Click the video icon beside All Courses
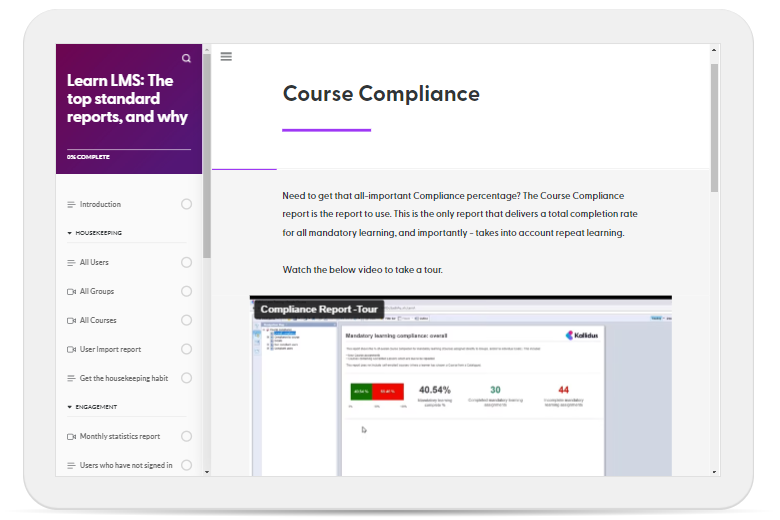 coord(71,321)
